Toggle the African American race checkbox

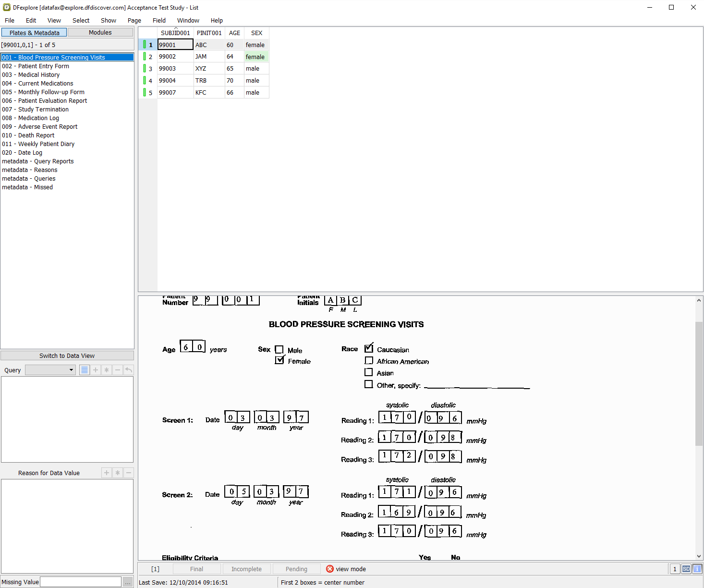coord(369,361)
